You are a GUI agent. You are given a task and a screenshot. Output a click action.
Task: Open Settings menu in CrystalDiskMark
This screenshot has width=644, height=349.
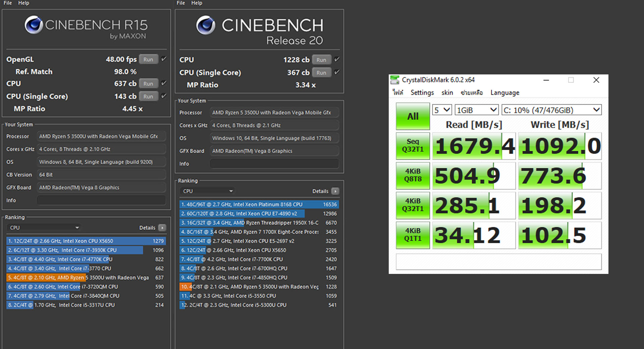[422, 93]
